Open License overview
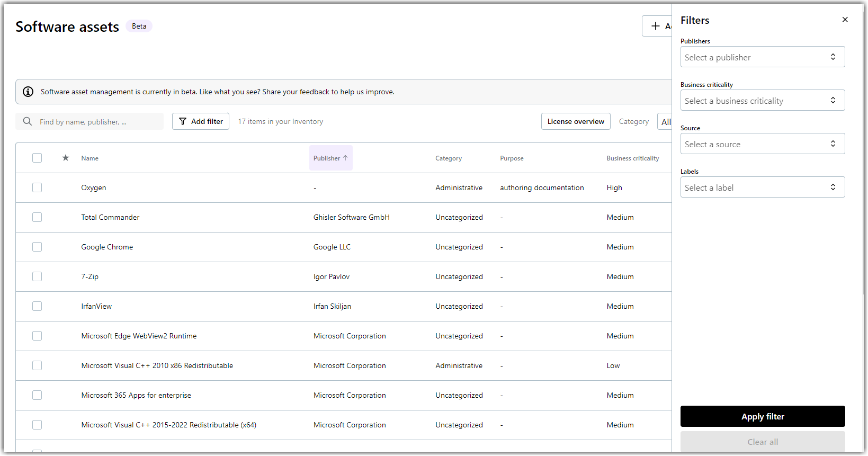 tap(576, 121)
